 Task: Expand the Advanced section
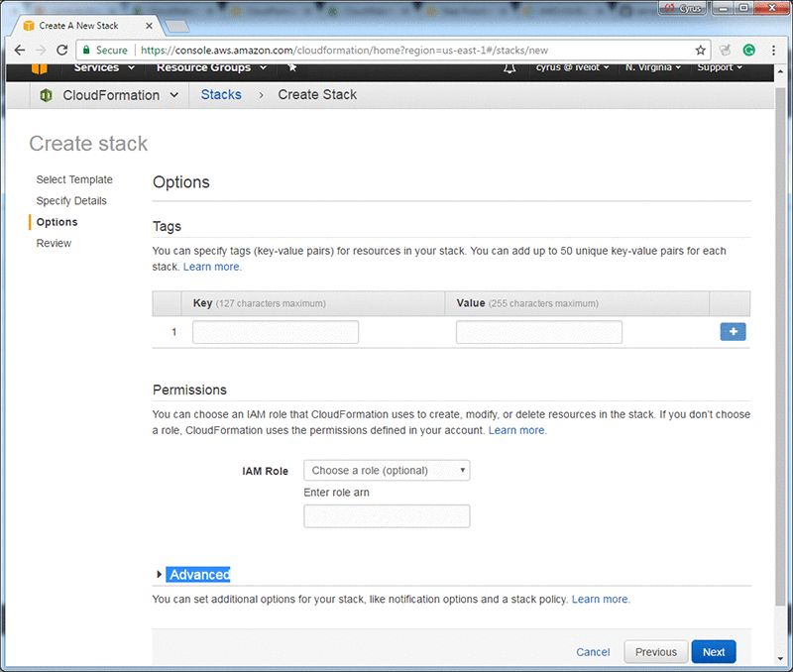pyautogui.click(x=198, y=575)
